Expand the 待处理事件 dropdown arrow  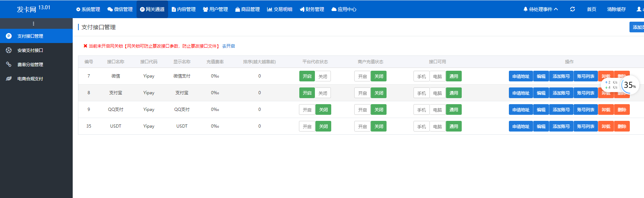pos(556,9)
